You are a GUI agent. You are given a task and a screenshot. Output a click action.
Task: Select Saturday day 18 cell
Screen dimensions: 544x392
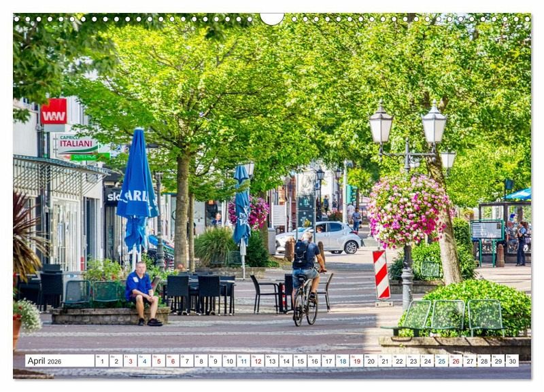[343, 361]
